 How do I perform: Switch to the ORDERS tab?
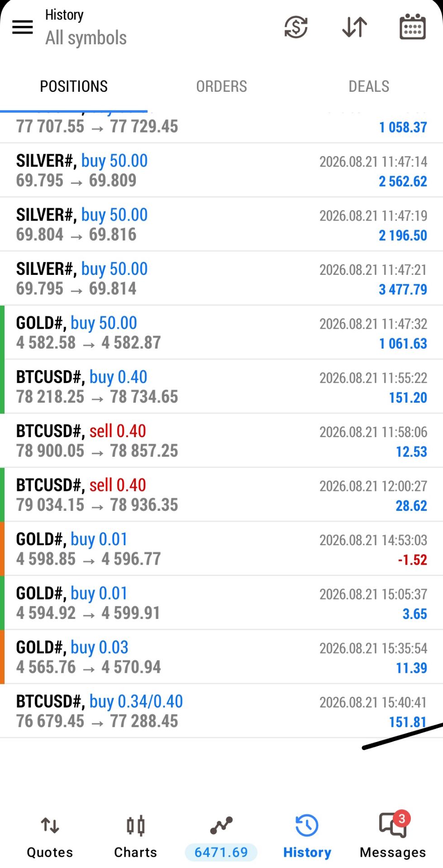point(221,86)
